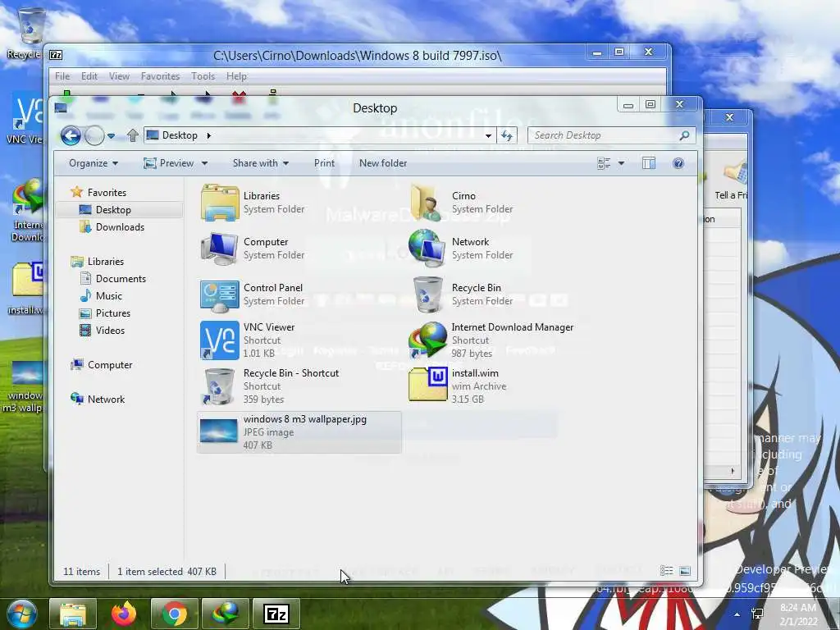Viewport: 840px width, 630px height.
Task: Select the Recycle Bin system folder icon
Action: [x=427, y=294]
